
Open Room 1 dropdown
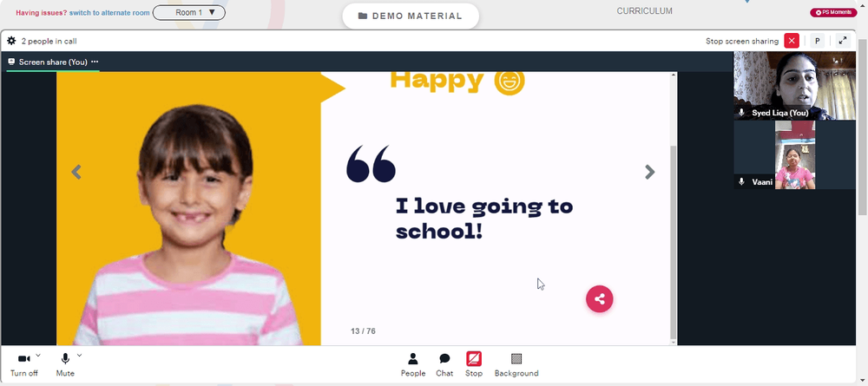pos(188,12)
